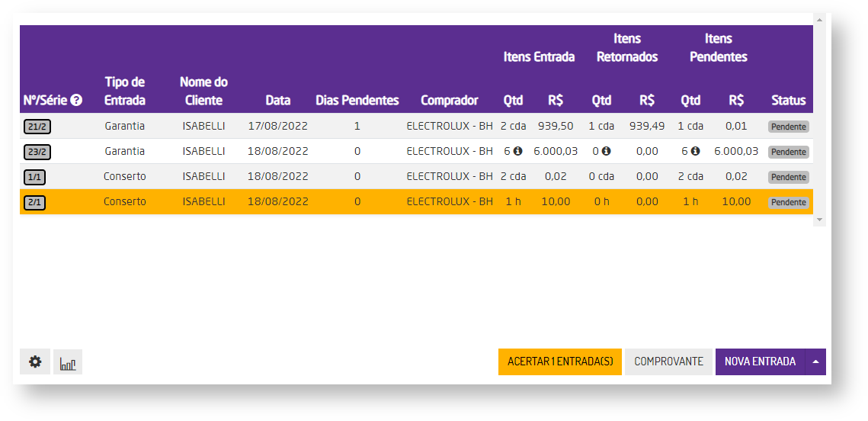Click the Nº/Série column header

coord(45,101)
